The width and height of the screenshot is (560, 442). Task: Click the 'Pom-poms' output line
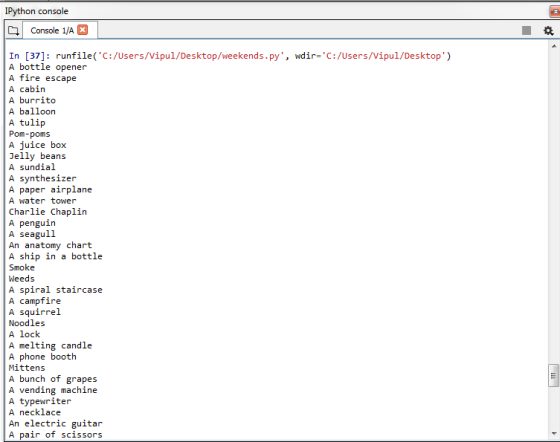30,134
